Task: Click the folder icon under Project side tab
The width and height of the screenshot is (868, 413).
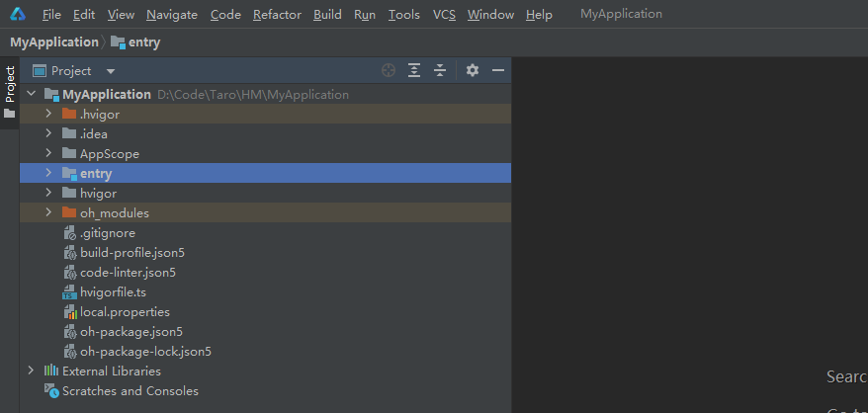Action: [10, 114]
